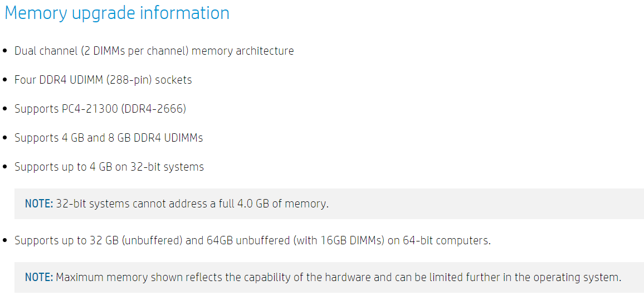Screen dimensions: 644x295
Task: Click the "Memory upgrade information" heading
Action: pyautogui.click(x=117, y=13)
